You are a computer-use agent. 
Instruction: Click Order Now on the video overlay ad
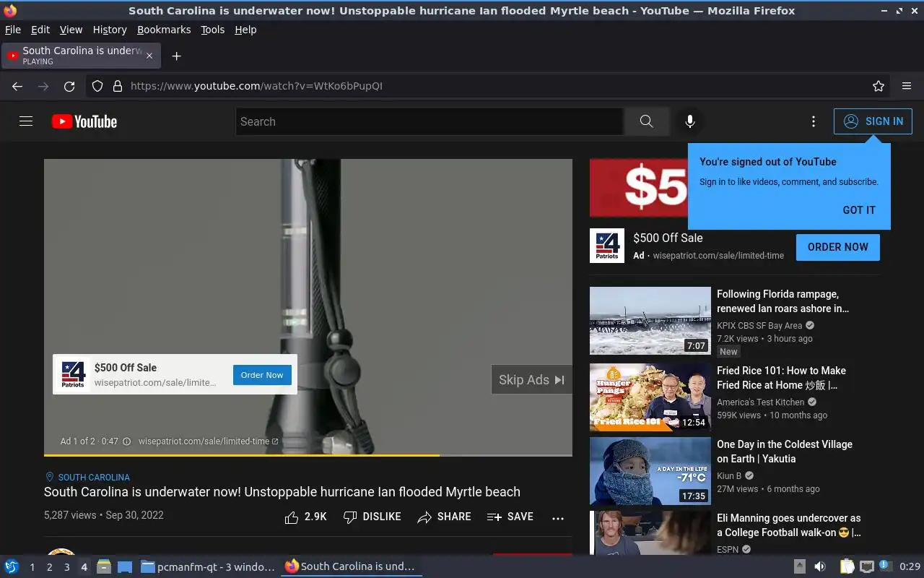[x=262, y=375]
